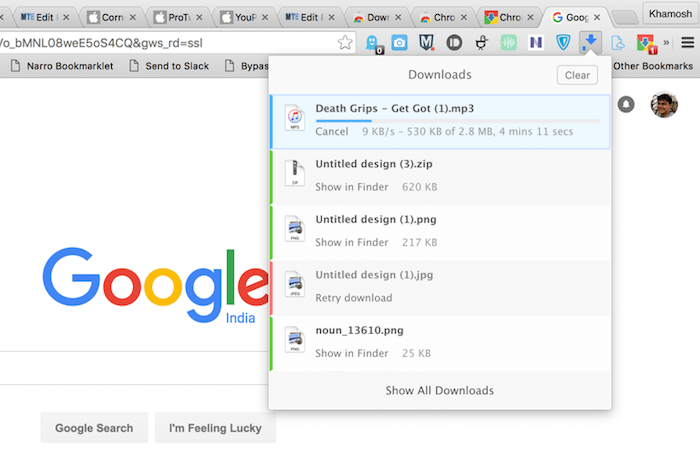
Task: Open Show All Downloads
Action: pyautogui.click(x=440, y=390)
